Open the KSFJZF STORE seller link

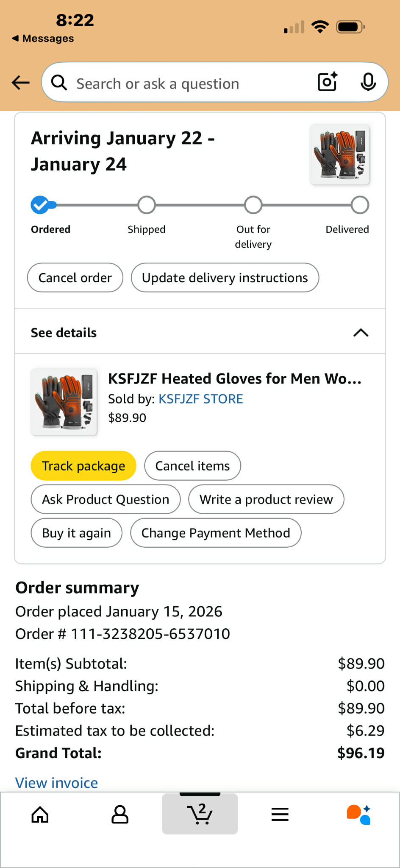click(x=200, y=399)
